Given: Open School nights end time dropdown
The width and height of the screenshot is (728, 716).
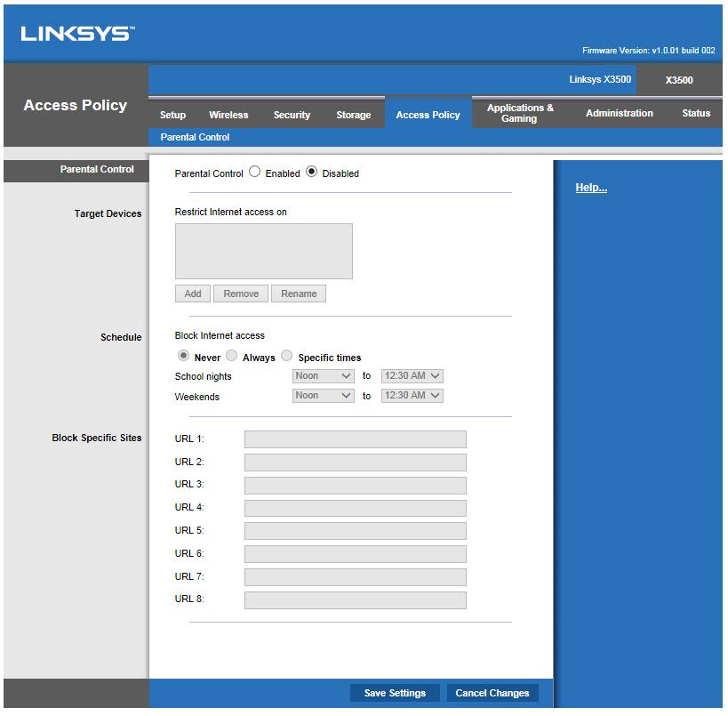Looking at the screenshot, I should tap(412, 376).
